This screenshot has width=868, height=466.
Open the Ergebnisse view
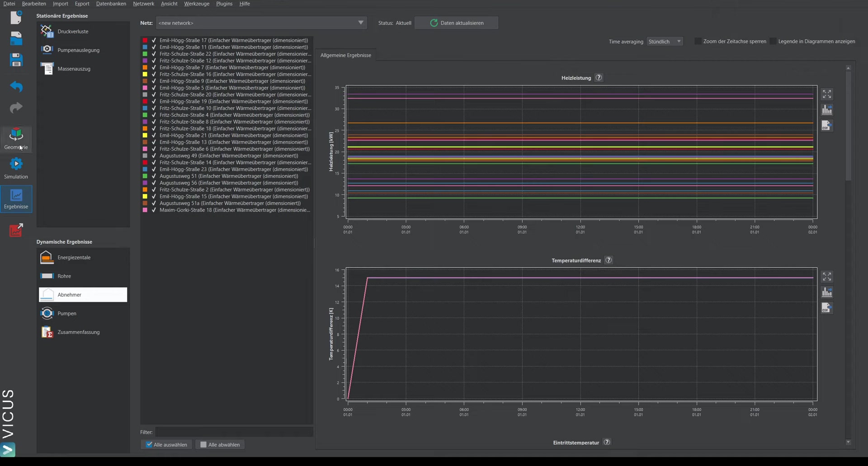(x=16, y=199)
